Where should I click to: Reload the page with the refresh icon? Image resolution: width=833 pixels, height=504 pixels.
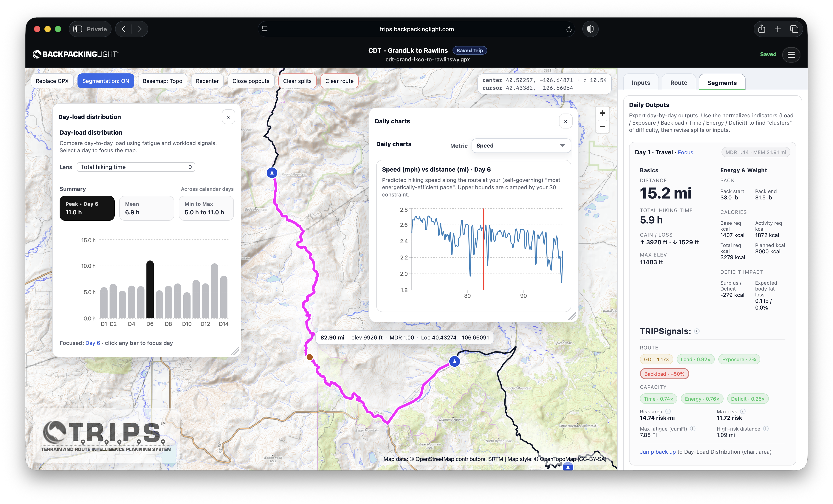569,29
